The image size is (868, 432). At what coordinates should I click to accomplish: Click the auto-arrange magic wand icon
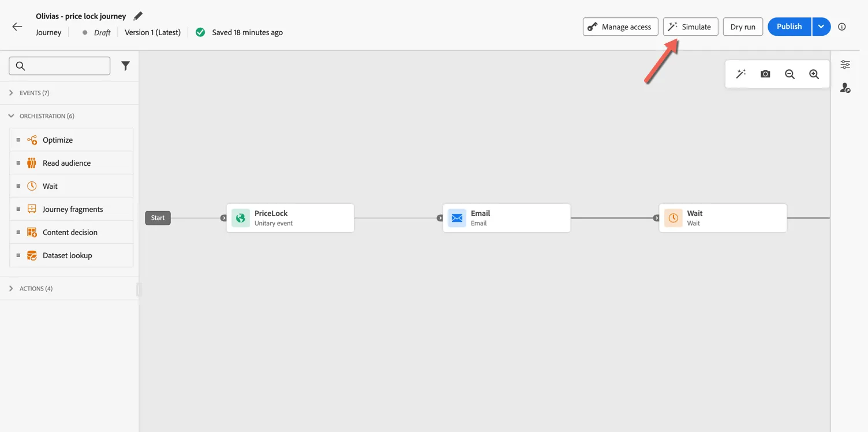(741, 74)
